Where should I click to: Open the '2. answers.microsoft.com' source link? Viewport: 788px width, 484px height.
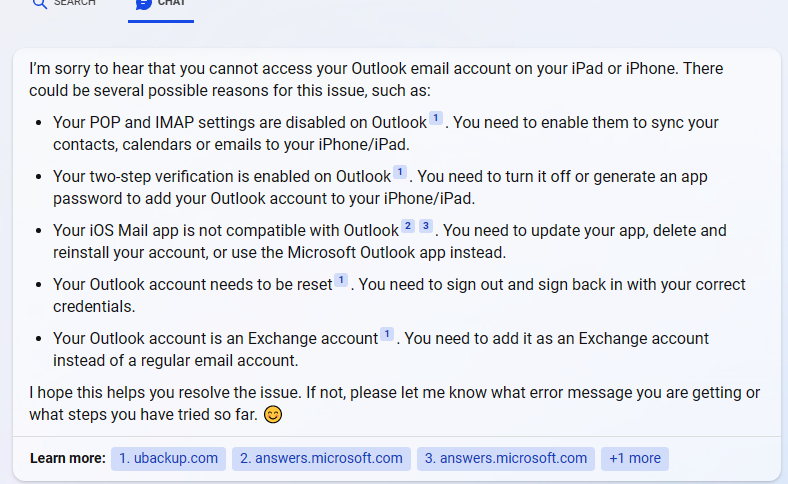pos(321,459)
